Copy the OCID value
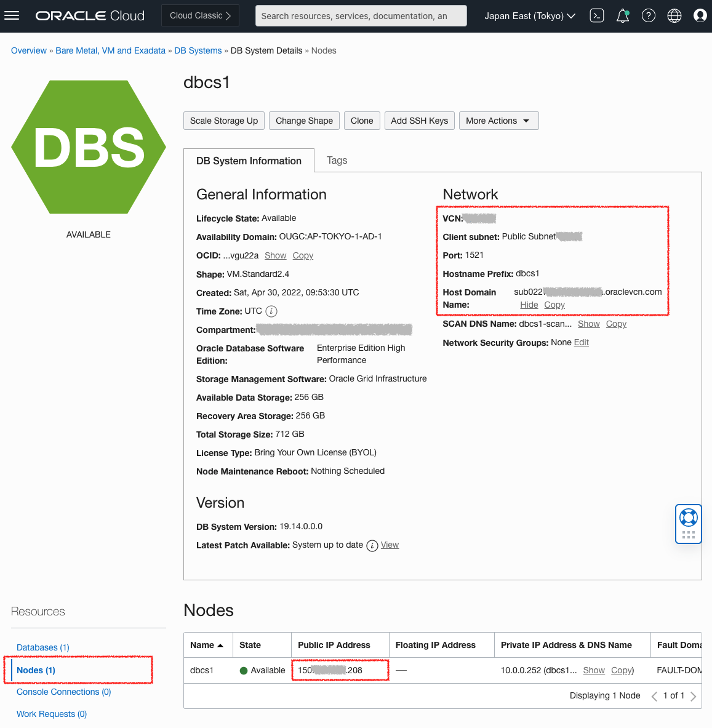 (x=303, y=256)
